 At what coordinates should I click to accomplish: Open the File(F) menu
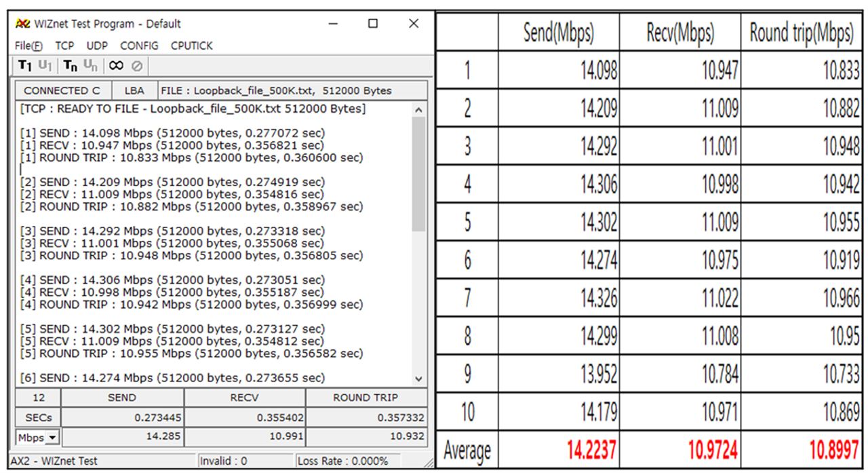(27, 46)
